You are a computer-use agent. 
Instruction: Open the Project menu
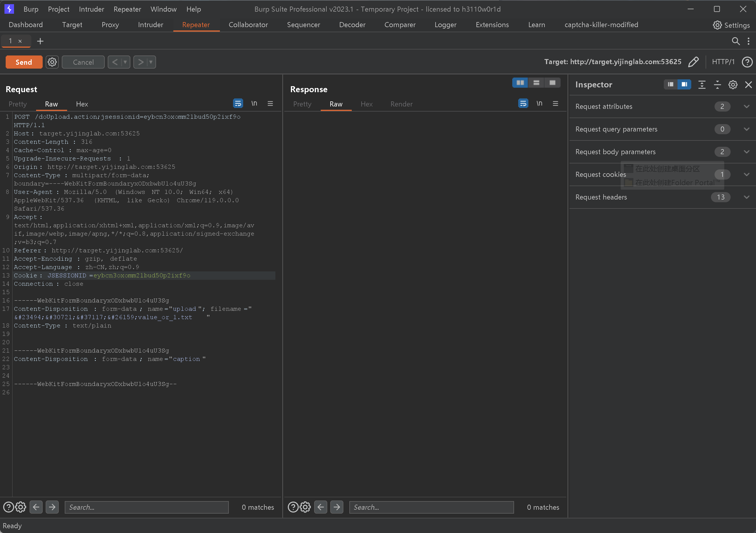[58, 9]
